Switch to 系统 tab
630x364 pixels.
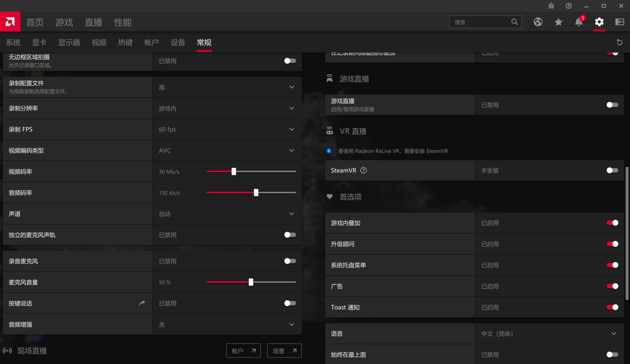click(x=13, y=42)
